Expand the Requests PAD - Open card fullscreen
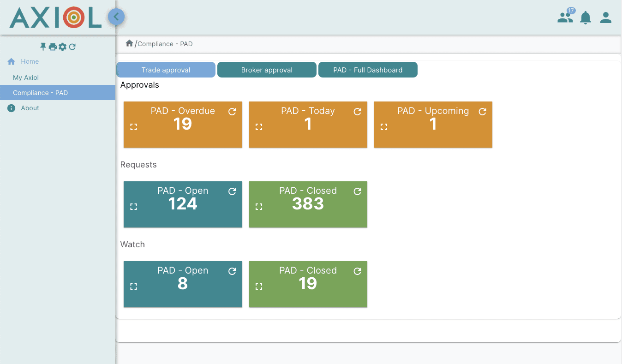The image size is (622, 364). tap(134, 207)
